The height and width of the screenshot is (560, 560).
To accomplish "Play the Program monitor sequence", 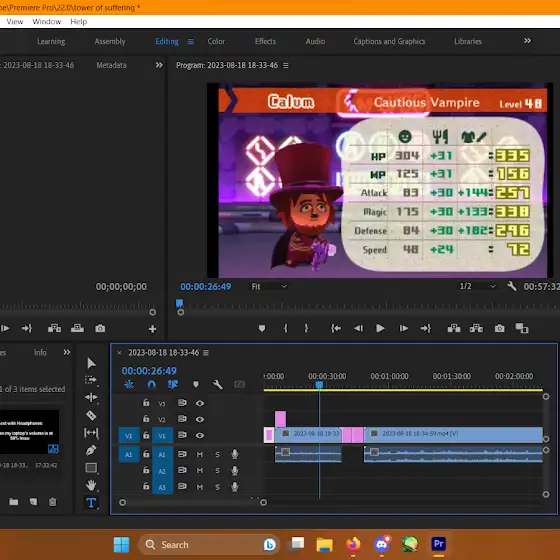I will tap(380, 328).
